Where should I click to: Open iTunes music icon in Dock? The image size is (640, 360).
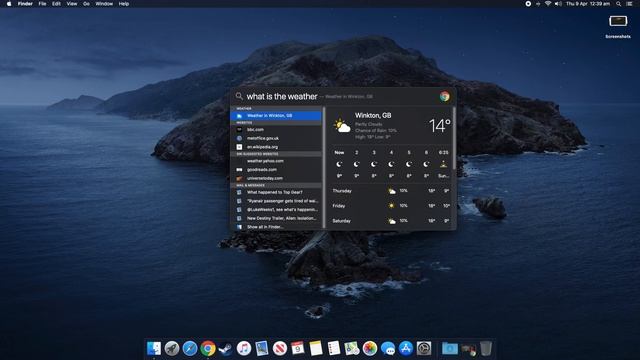pos(244,349)
